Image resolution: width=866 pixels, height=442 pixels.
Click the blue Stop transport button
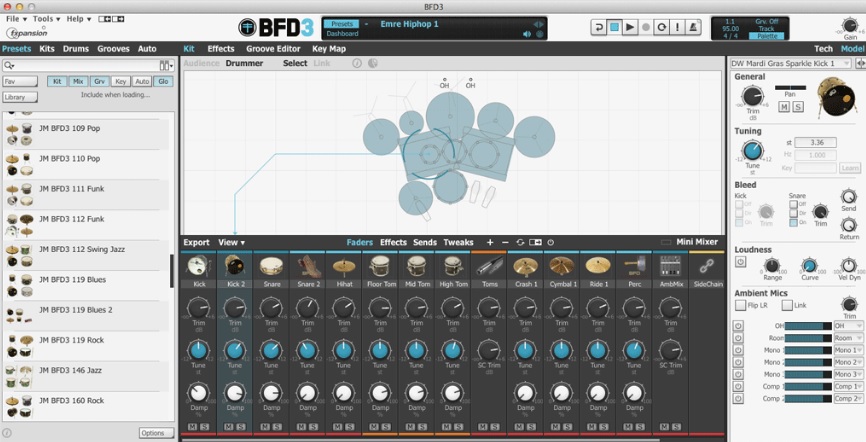pos(614,27)
